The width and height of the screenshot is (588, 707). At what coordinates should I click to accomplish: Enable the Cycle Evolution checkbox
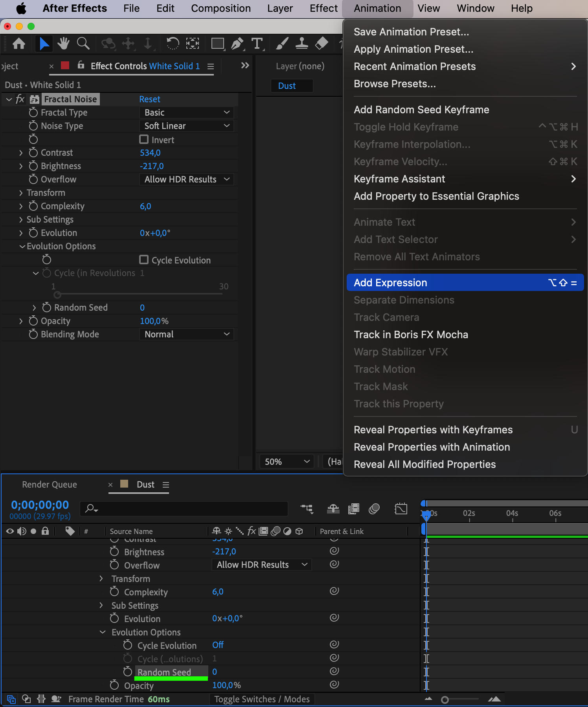[144, 260]
